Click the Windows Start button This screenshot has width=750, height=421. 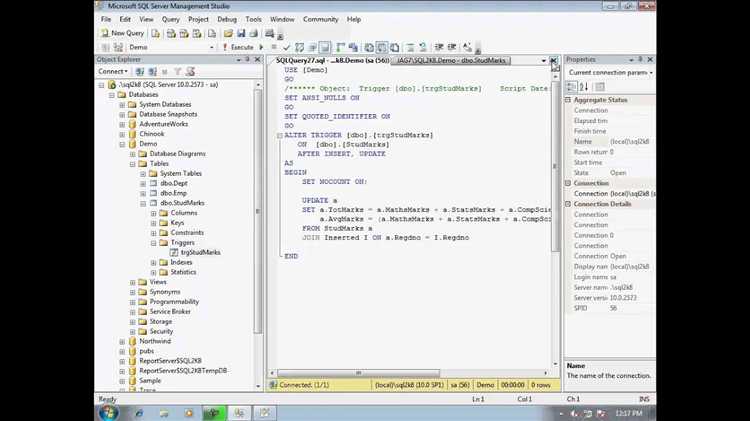point(108,412)
